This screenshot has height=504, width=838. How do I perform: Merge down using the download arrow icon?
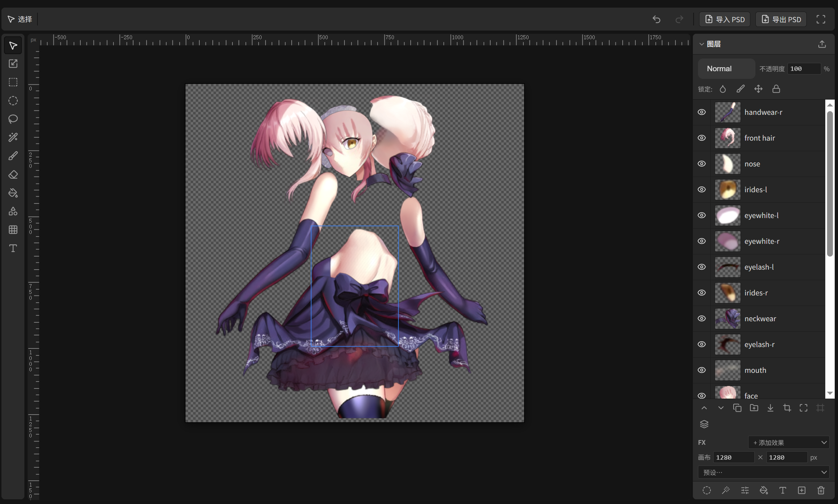coord(770,408)
